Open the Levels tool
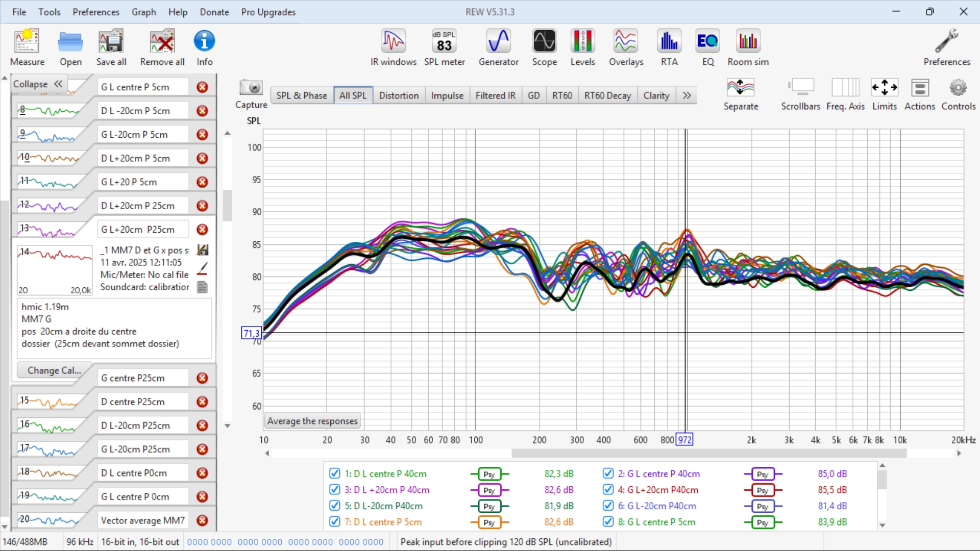 pos(583,47)
